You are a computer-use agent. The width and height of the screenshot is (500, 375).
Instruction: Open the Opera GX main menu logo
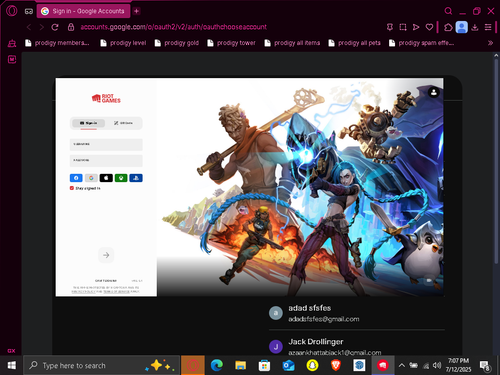[x=12, y=11]
